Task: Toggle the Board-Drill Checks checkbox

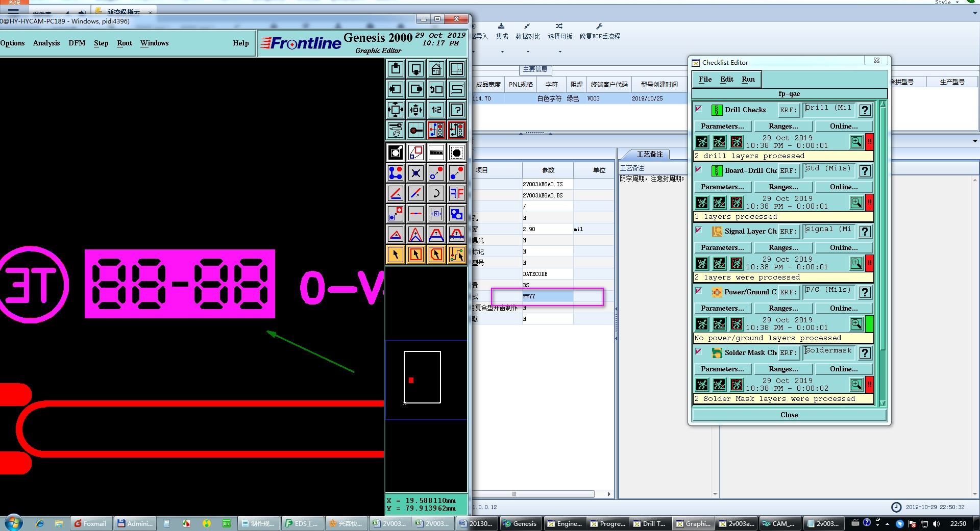Action: coord(699,169)
